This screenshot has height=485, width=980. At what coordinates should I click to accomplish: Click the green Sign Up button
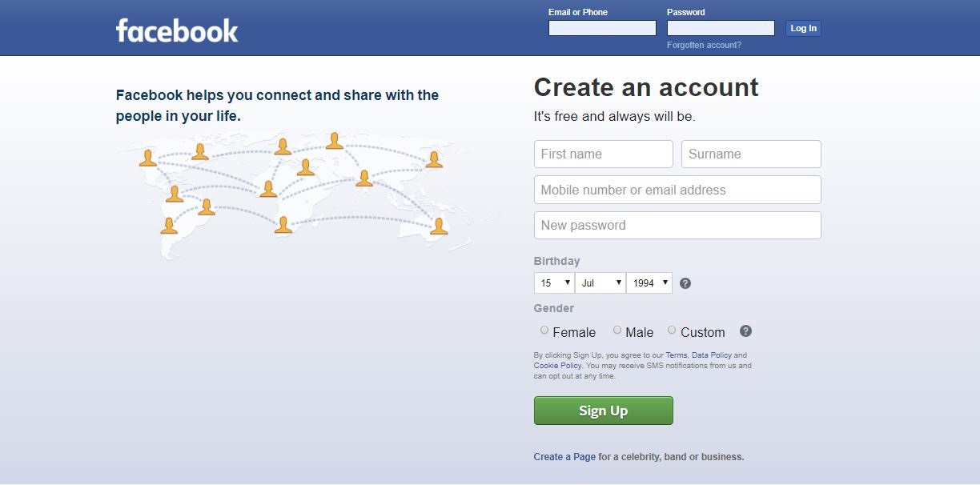(x=603, y=410)
